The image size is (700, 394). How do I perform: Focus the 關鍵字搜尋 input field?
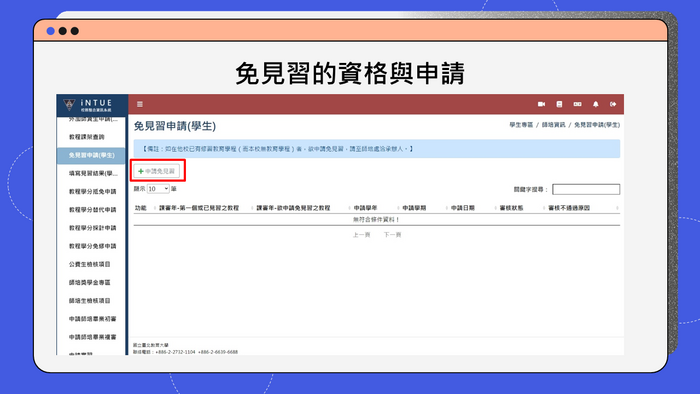pos(586,189)
